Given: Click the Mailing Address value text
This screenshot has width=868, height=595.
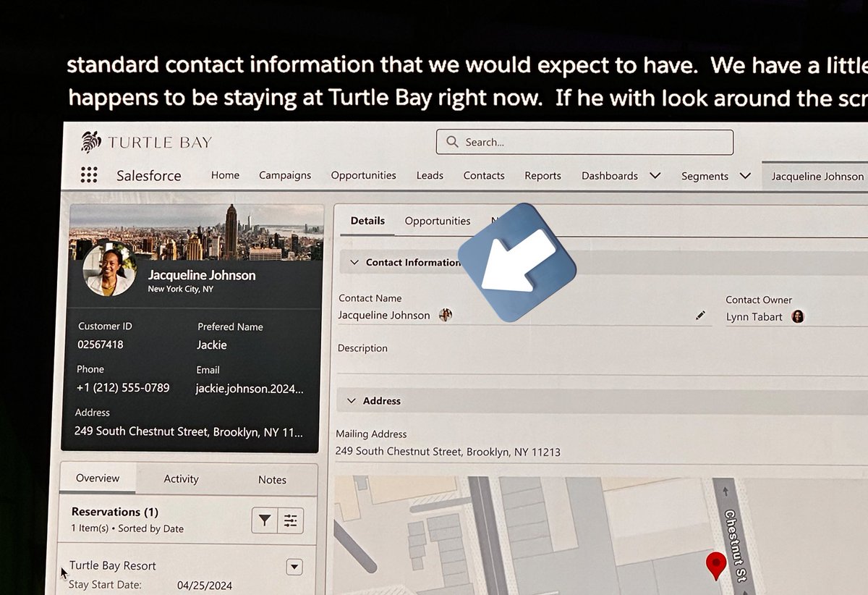Looking at the screenshot, I should (448, 452).
